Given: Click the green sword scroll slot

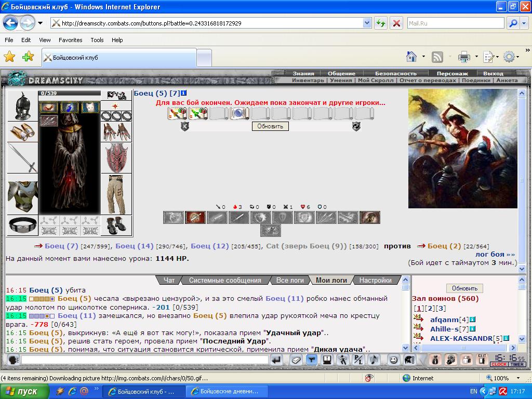Looking at the screenshot, I should click(x=198, y=113).
